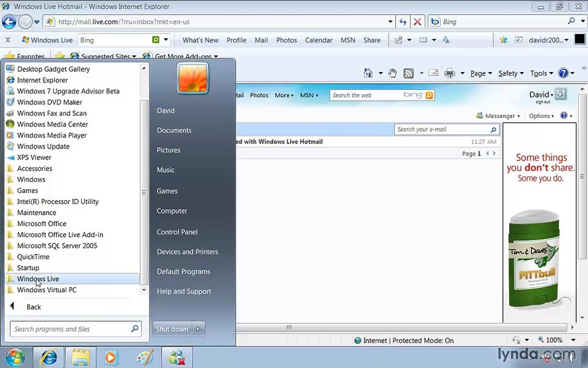Click the IE address bar
588x368 pixels.
pos(219,22)
